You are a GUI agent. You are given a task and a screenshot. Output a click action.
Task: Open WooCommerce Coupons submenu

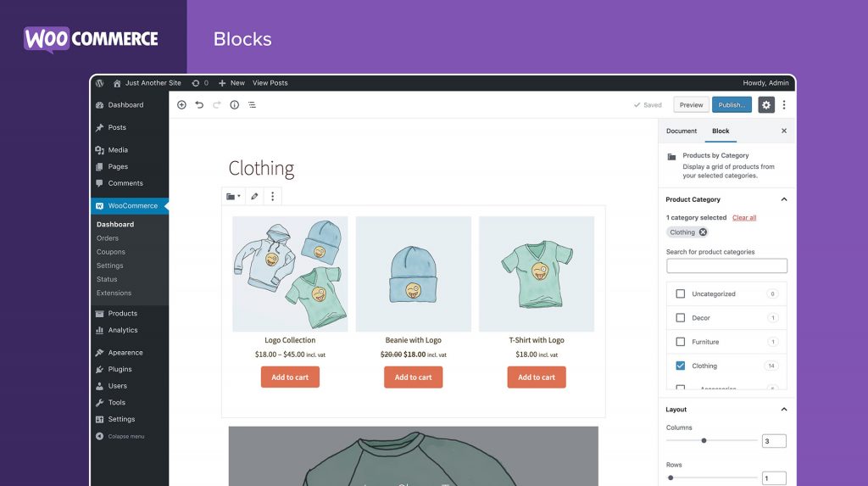[111, 252]
